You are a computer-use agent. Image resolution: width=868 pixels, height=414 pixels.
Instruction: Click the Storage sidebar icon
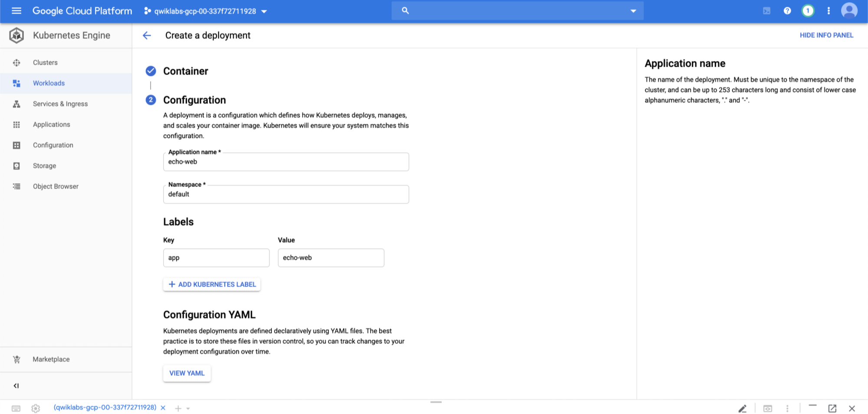pos(16,166)
